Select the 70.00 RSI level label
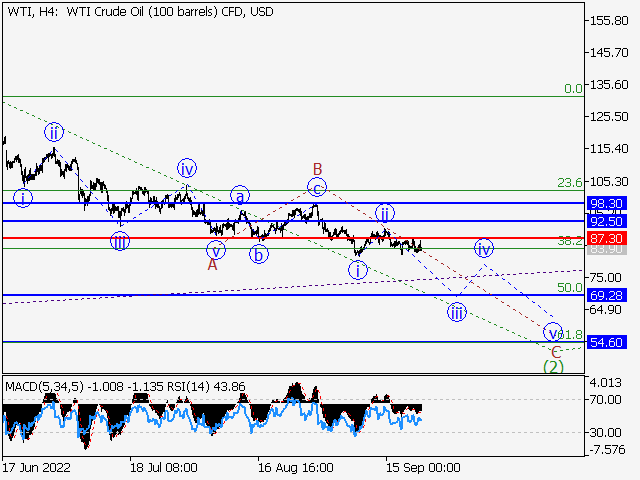 pos(606,400)
